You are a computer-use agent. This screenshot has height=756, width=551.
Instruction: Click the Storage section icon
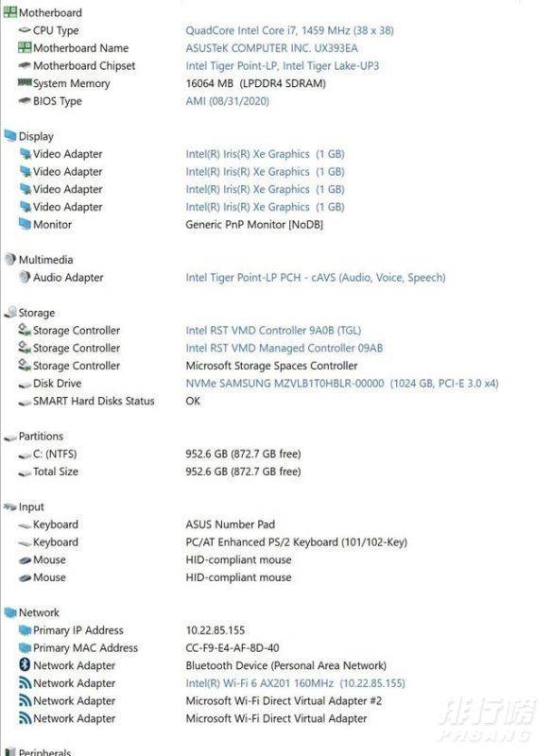click(10, 313)
